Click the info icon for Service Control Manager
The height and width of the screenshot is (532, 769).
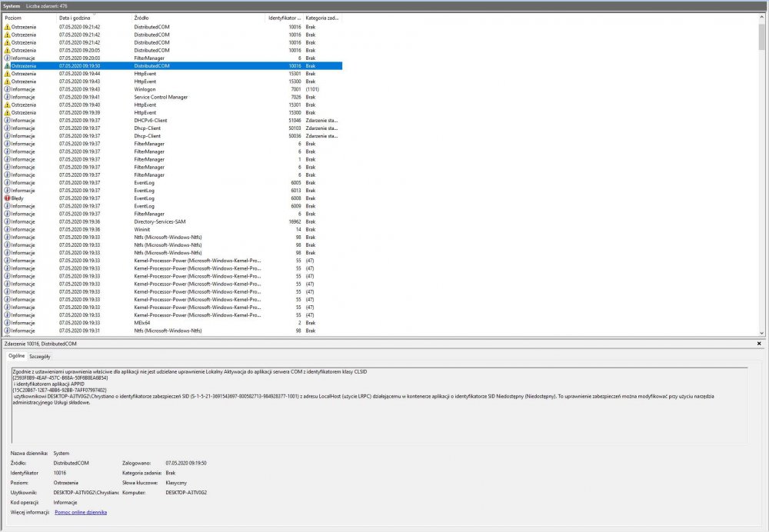coord(7,97)
